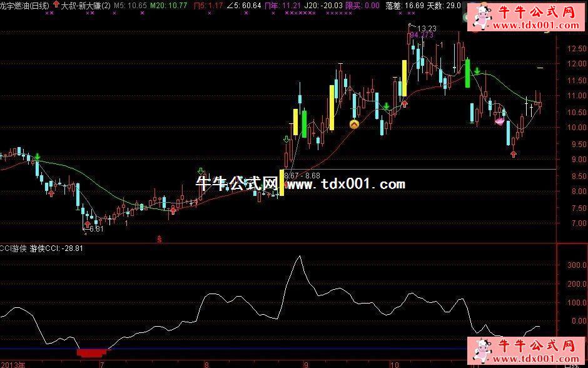Viewport: 588px width, 368px height.
Task: Click month 9 on the time axis
Action: coord(305,363)
